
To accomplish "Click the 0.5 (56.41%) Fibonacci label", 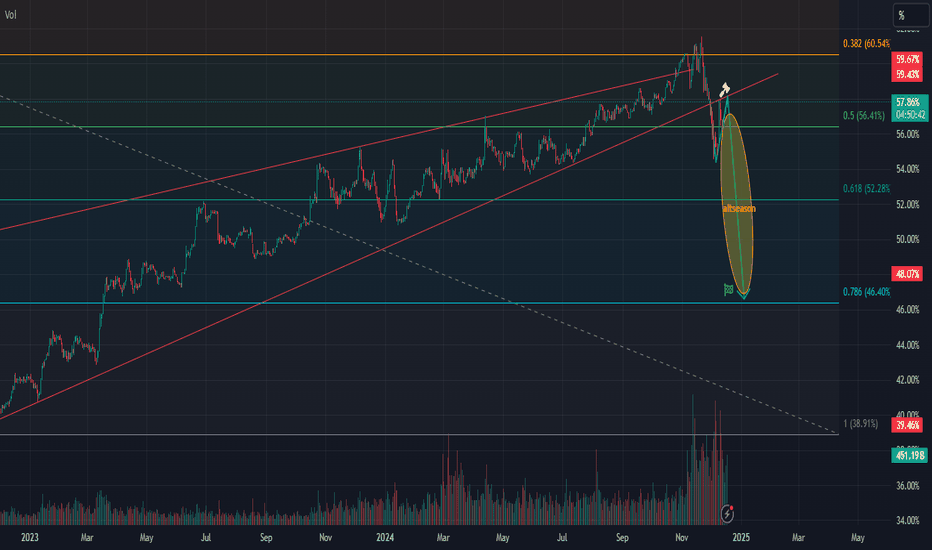I will [x=864, y=115].
